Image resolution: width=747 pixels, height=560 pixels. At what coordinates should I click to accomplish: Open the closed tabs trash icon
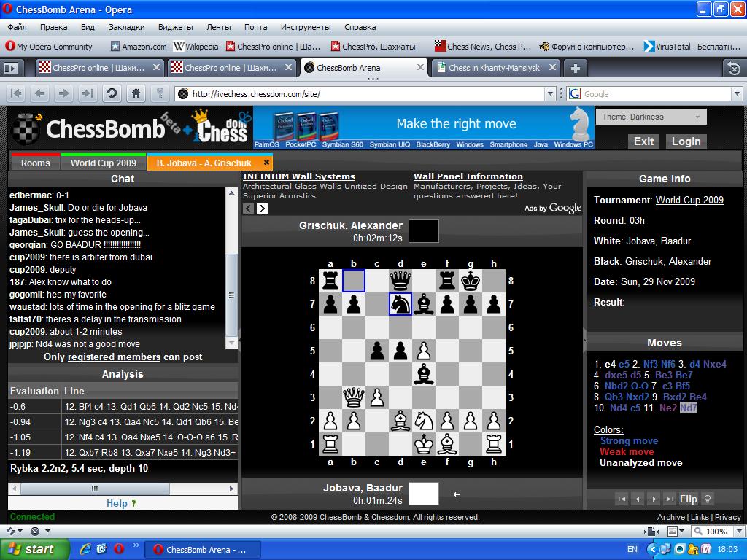coord(734,68)
